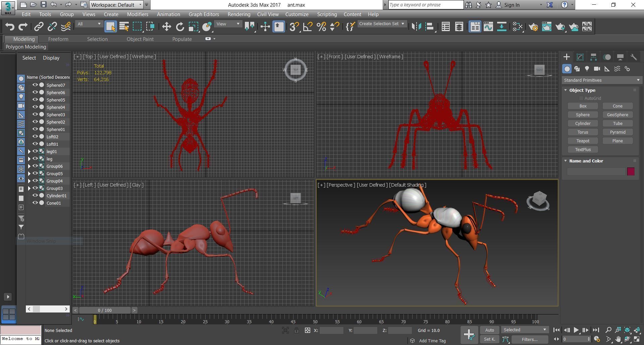Image resolution: width=644 pixels, height=345 pixels.
Task: Select the Move tool in main toolbar
Action: pos(166,26)
